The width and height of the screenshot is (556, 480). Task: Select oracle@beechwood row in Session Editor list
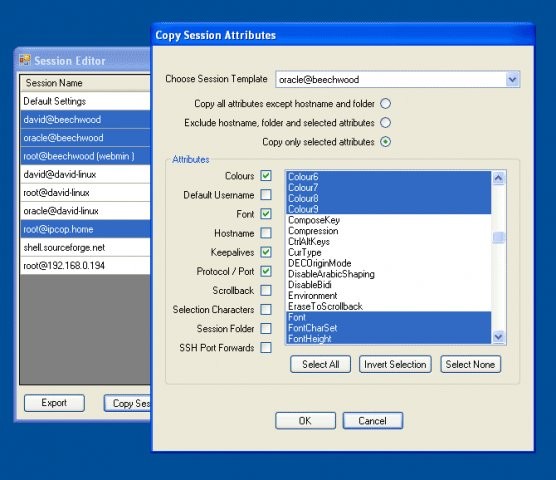coord(85,138)
